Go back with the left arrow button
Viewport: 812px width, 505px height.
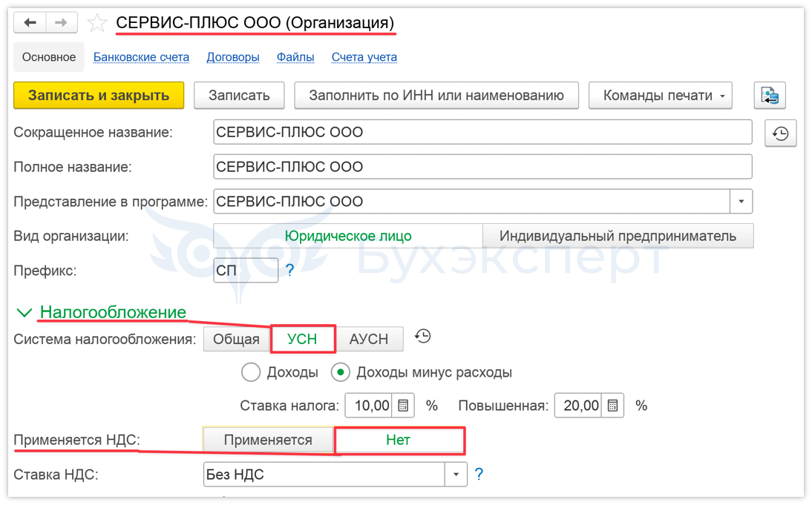click(x=30, y=22)
